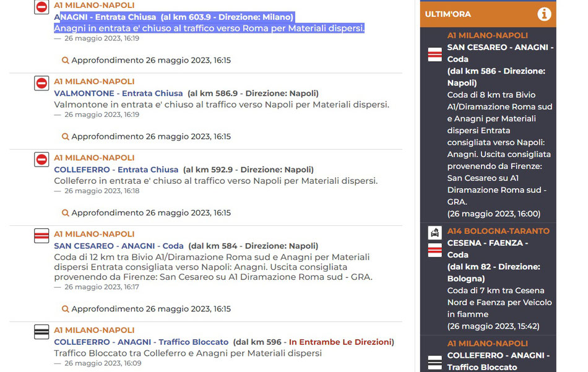Click 'In Entrambe Le Direzioni' red text
This screenshot has height=372, width=588.
click(x=340, y=342)
